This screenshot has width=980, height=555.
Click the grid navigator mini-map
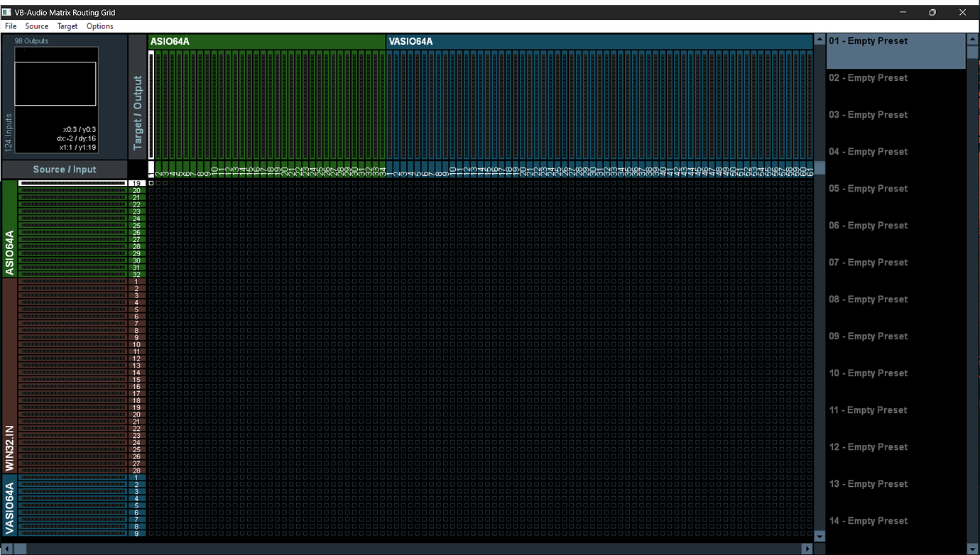tap(55, 83)
